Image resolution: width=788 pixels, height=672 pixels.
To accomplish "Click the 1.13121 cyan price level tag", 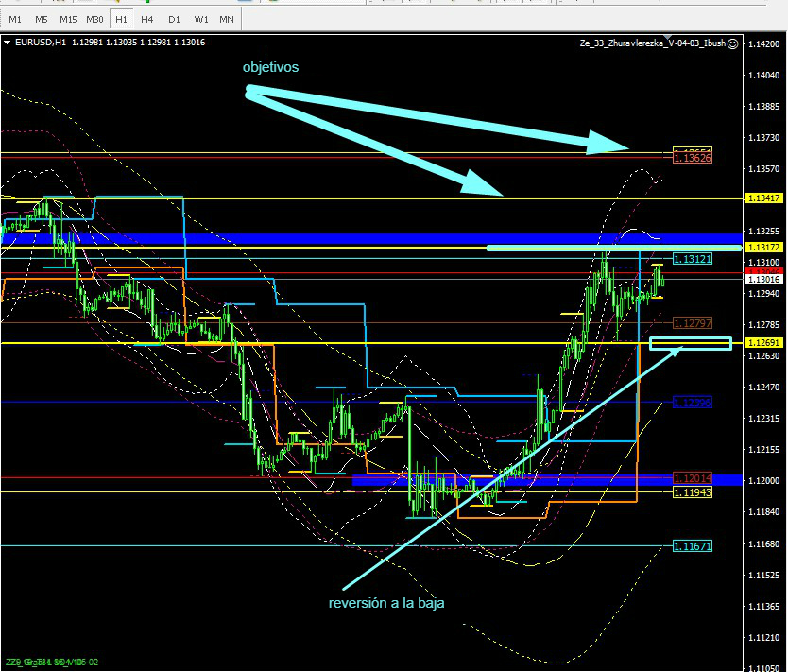I will click(692, 259).
